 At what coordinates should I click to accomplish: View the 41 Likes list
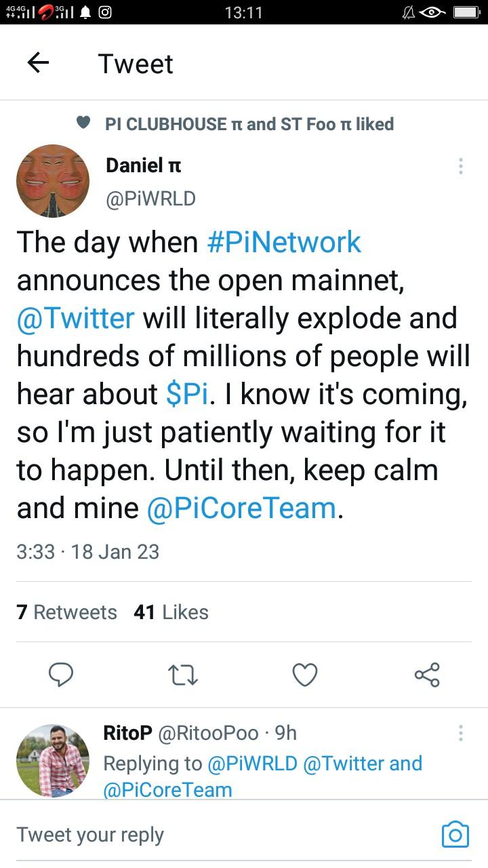tap(171, 612)
